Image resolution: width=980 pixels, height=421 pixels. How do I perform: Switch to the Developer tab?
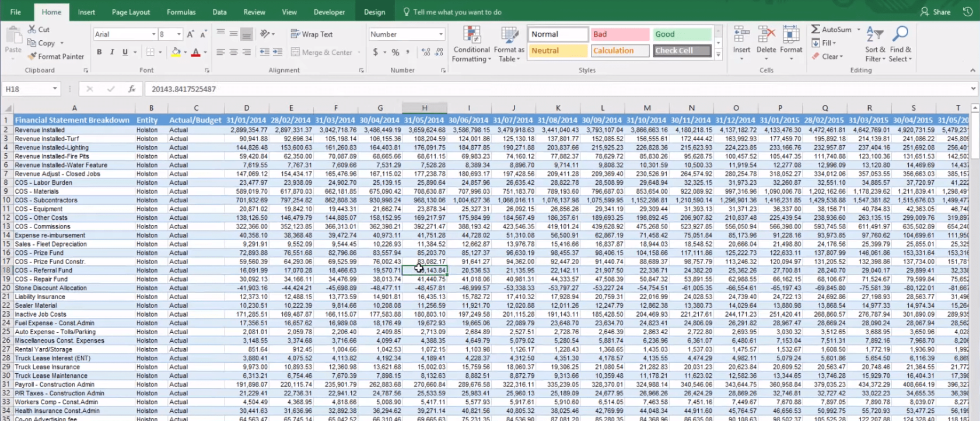pos(329,12)
